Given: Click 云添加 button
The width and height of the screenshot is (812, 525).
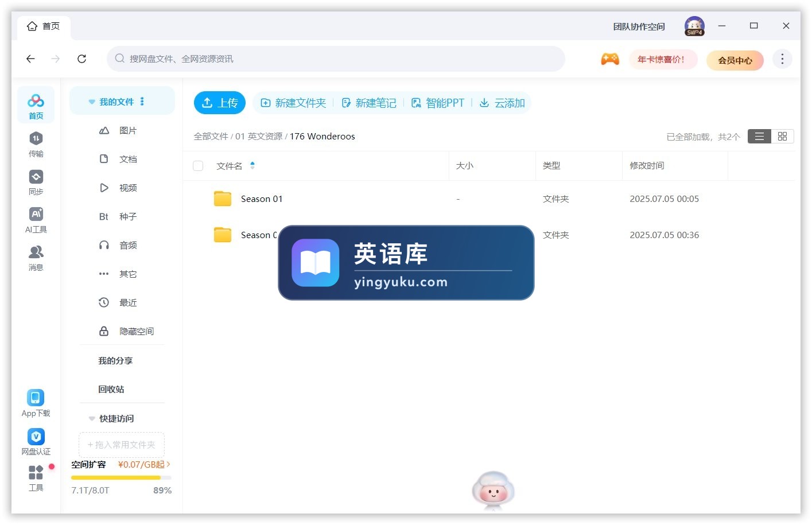Looking at the screenshot, I should pyautogui.click(x=502, y=103).
